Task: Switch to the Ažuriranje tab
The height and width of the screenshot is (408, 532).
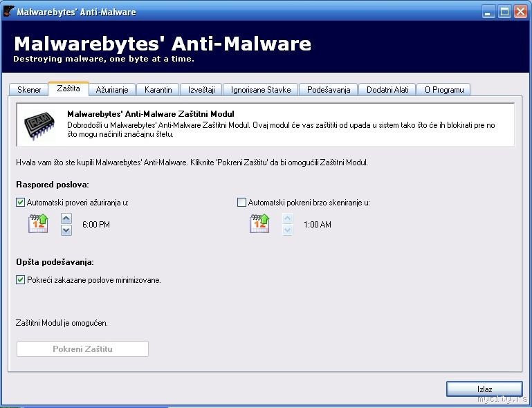Action: point(112,90)
